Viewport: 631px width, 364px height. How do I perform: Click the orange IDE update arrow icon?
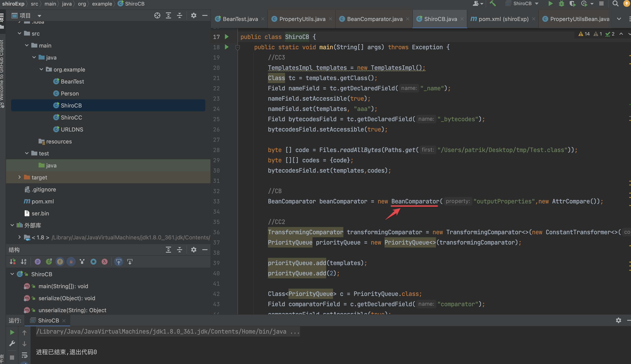click(627, 3)
